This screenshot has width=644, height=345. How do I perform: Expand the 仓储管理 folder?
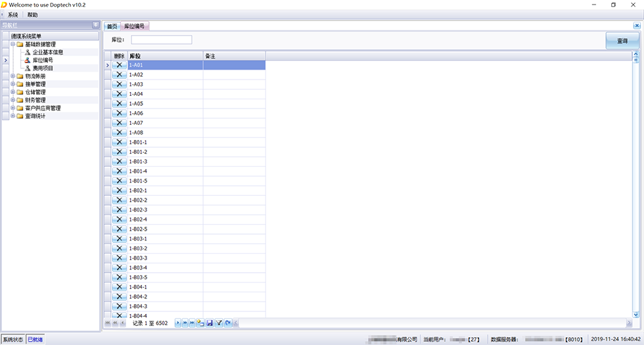(x=12, y=92)
